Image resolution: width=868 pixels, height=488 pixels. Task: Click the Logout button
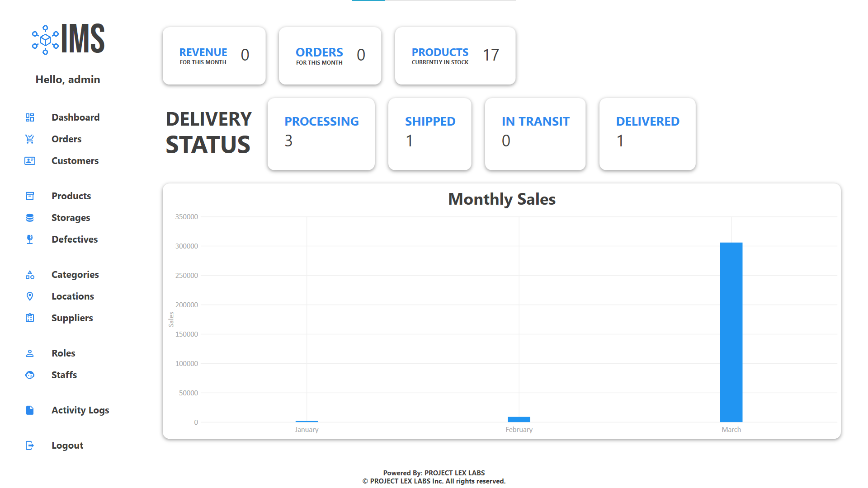(67, 445)
